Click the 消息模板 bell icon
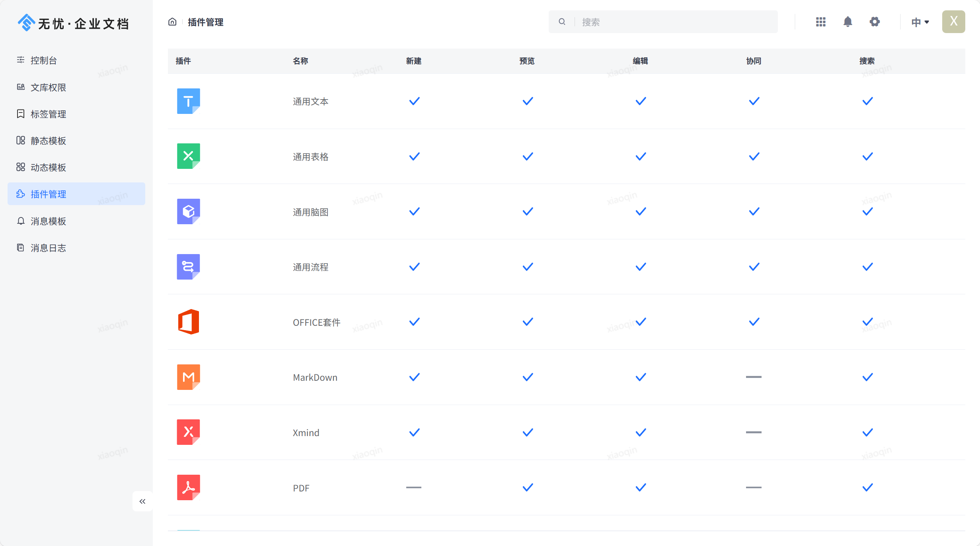 [21, 221]
